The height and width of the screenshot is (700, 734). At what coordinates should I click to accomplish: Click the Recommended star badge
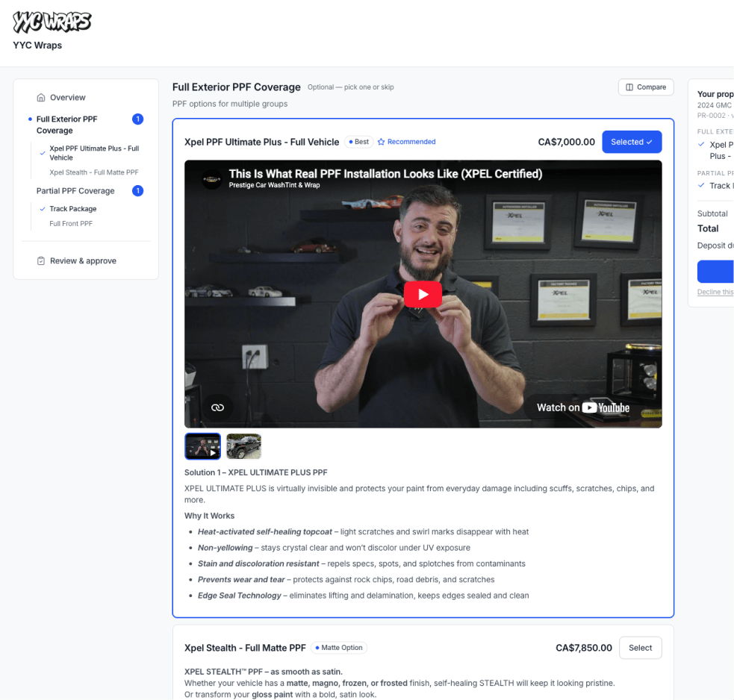[406, 142]
